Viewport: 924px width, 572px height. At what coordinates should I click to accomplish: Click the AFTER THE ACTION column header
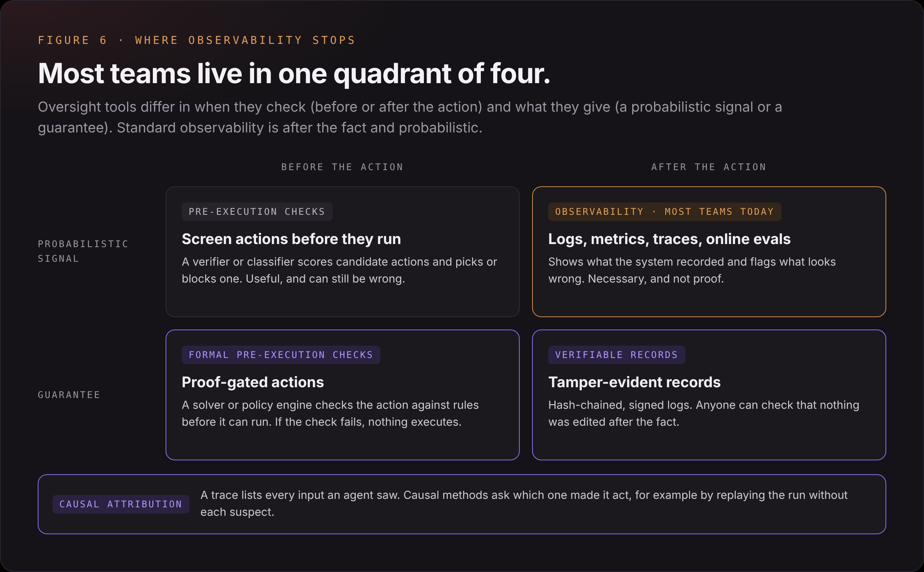tap(709, 167)
